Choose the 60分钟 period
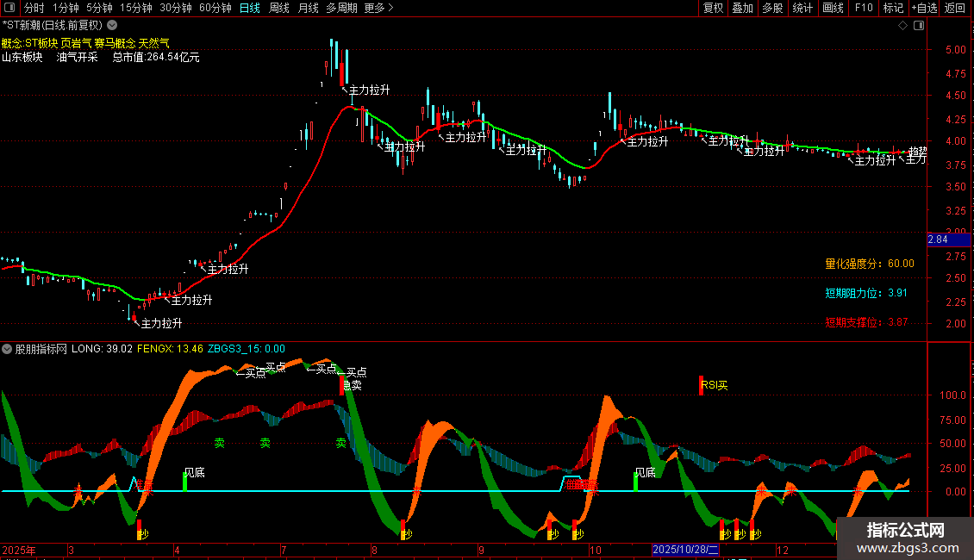974x560 pixels. 215,8
